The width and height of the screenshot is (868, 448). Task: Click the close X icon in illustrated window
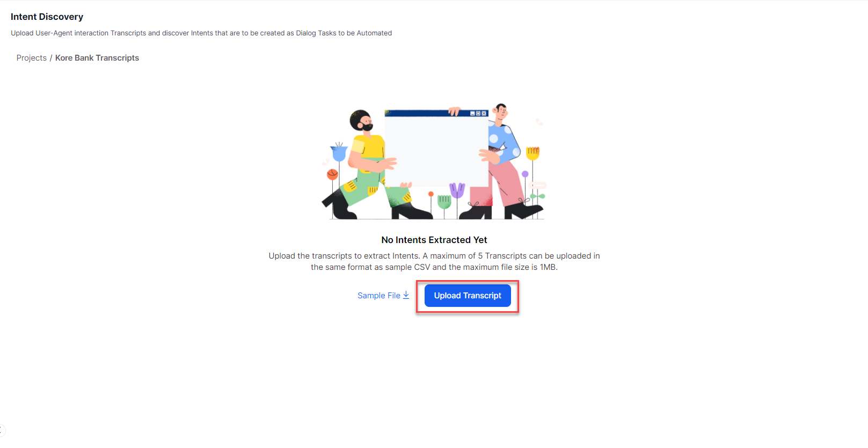(x=484, y=114)
